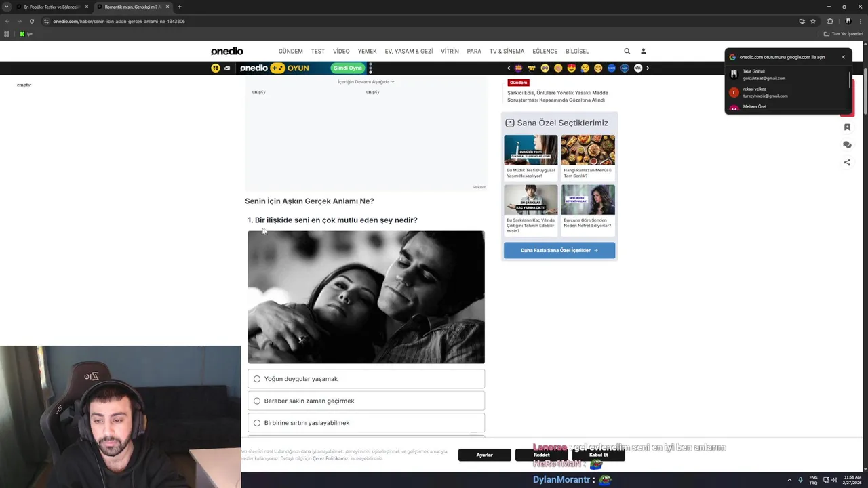Select 'Yoğun duygular yaşamak' answer
The width and height of the screenshot is (868, 488).
coord(366,379)
